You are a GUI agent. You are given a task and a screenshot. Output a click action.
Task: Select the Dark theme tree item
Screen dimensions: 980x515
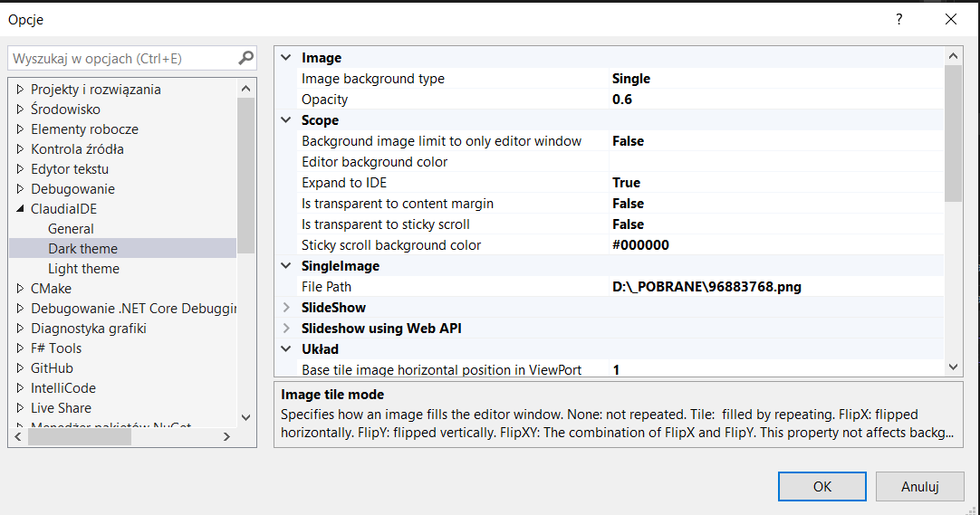[x=82, y=249]
